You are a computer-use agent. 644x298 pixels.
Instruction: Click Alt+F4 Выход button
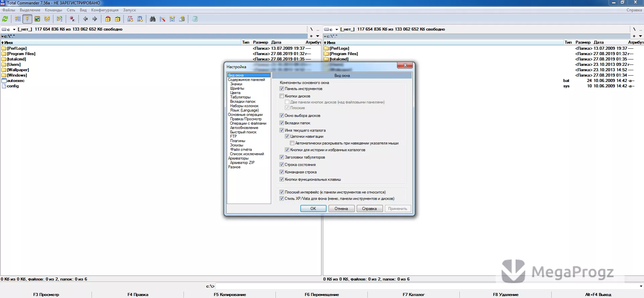598,295
